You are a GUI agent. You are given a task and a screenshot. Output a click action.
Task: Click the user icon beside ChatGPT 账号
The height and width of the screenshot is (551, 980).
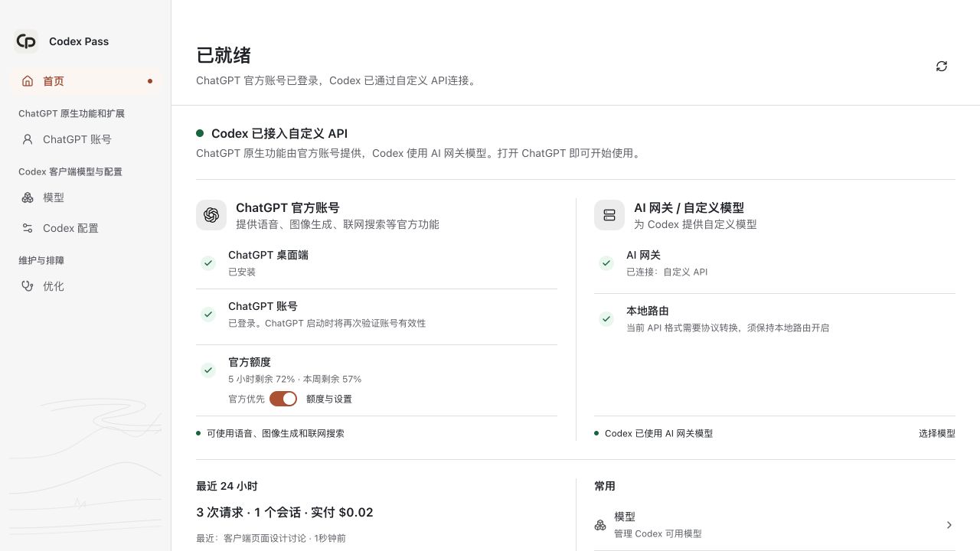(x=28, y=139)
